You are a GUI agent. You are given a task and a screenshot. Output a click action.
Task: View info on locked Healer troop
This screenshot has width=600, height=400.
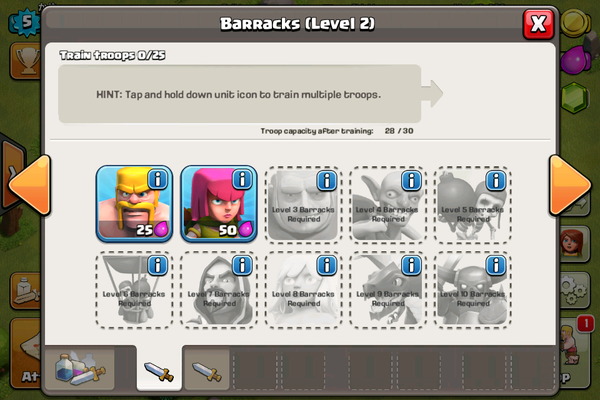(x=327, y=265)
